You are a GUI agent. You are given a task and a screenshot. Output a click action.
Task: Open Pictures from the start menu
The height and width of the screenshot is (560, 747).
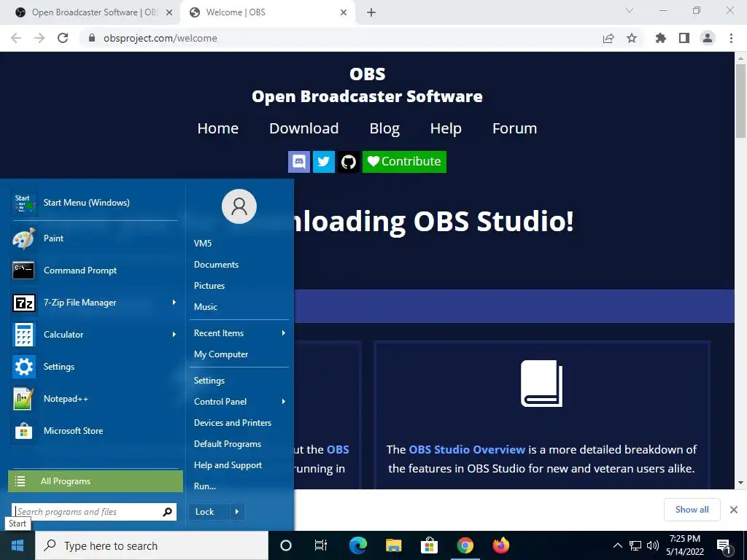click(209, 286)
